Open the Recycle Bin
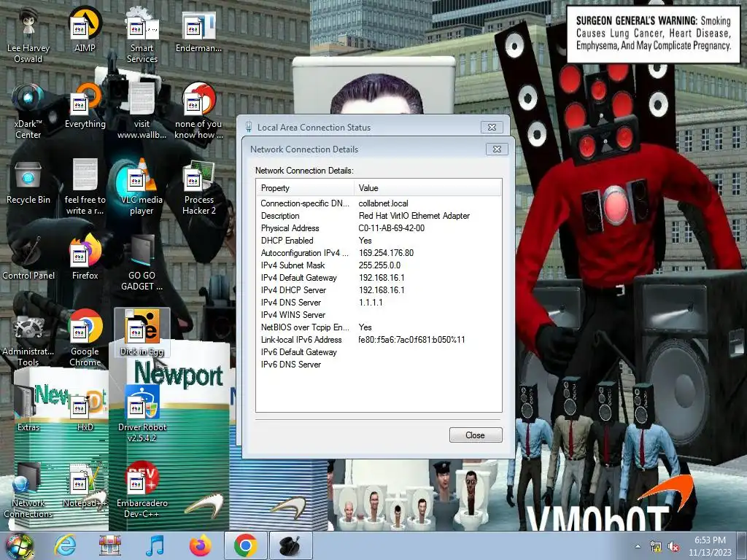The width and height of the screenshot is (747, 560). pos(28,182)
